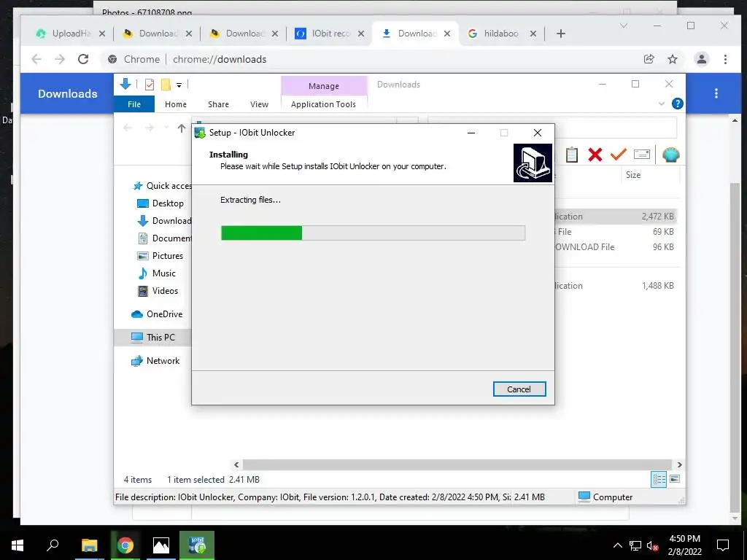The width and height of the screenshot is (747, 560).
Task: Switch to hildaboo Google tab
Action: pyautogui.click(x=502, y=34)
